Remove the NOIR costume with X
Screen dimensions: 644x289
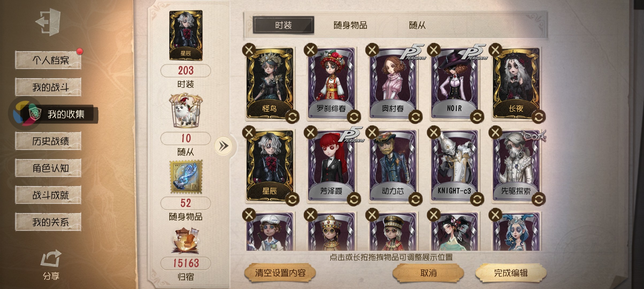434,50
